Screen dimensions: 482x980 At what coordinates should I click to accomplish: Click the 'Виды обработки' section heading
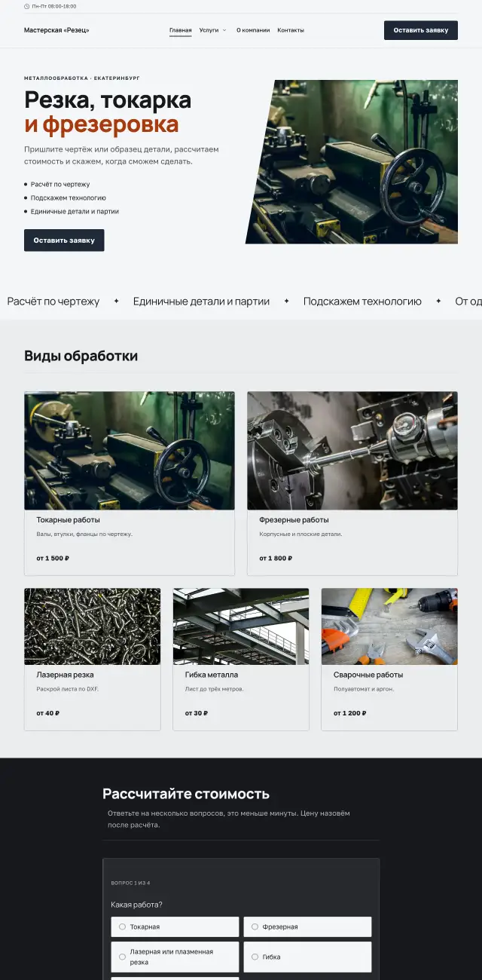pyautogui.click(x=81, y=356)
